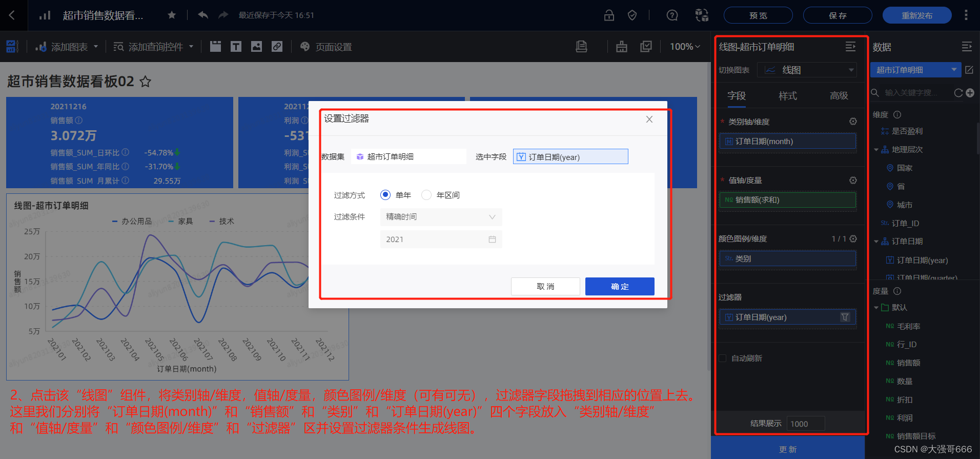Select the 年区间 radio option

click(x=426, y=195)
